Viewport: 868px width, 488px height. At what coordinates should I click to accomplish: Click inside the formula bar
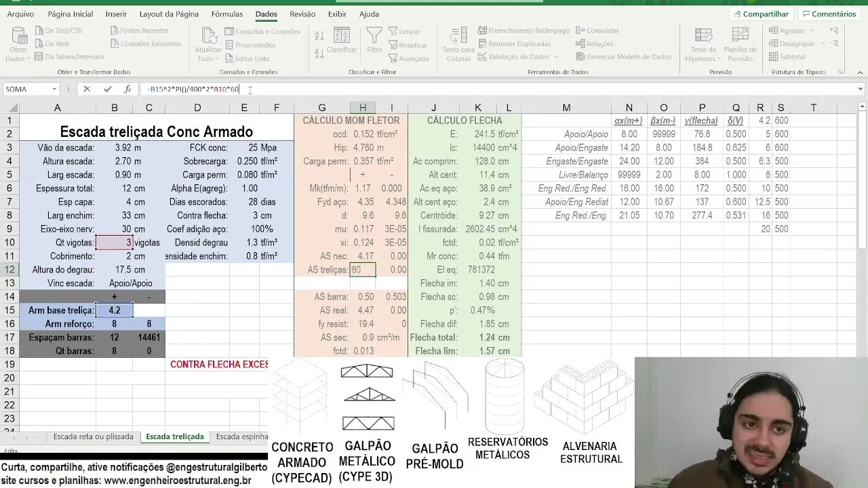(x=498, y=89)
